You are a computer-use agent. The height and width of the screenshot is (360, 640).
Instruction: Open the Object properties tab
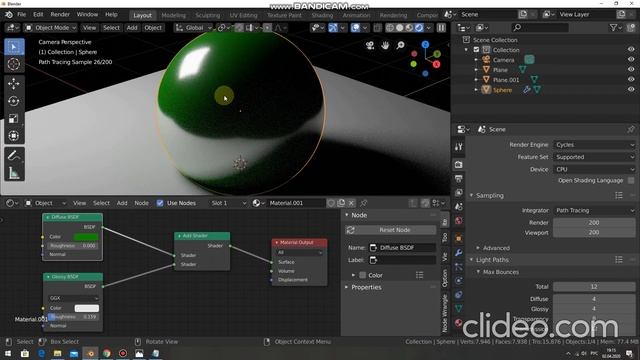pyautogui.click(x=458, y=238)
